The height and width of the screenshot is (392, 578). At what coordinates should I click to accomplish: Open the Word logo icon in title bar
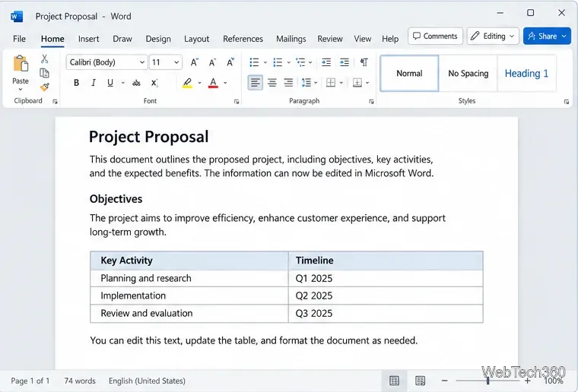[17, 16]
